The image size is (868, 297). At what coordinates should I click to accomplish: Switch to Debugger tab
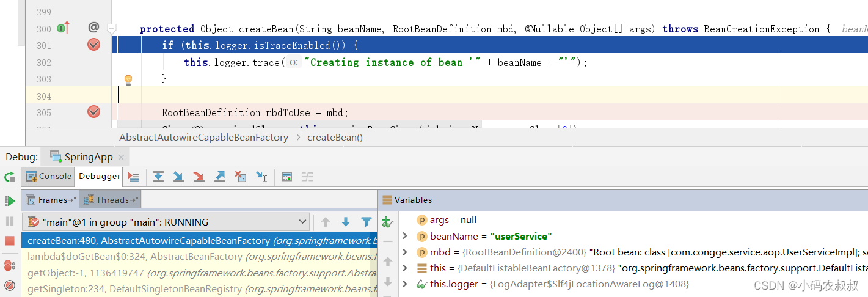point(99,176)
